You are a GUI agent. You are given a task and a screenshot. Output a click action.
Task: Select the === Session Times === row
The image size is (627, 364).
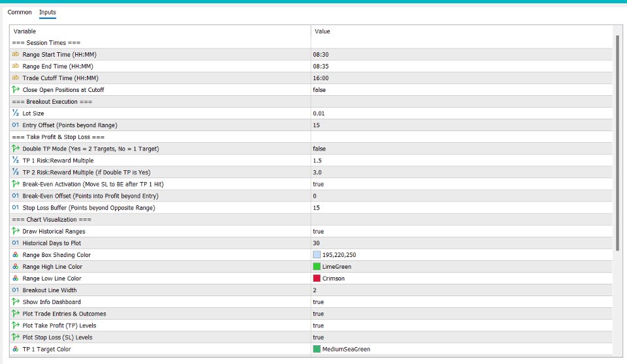point(311,43)
